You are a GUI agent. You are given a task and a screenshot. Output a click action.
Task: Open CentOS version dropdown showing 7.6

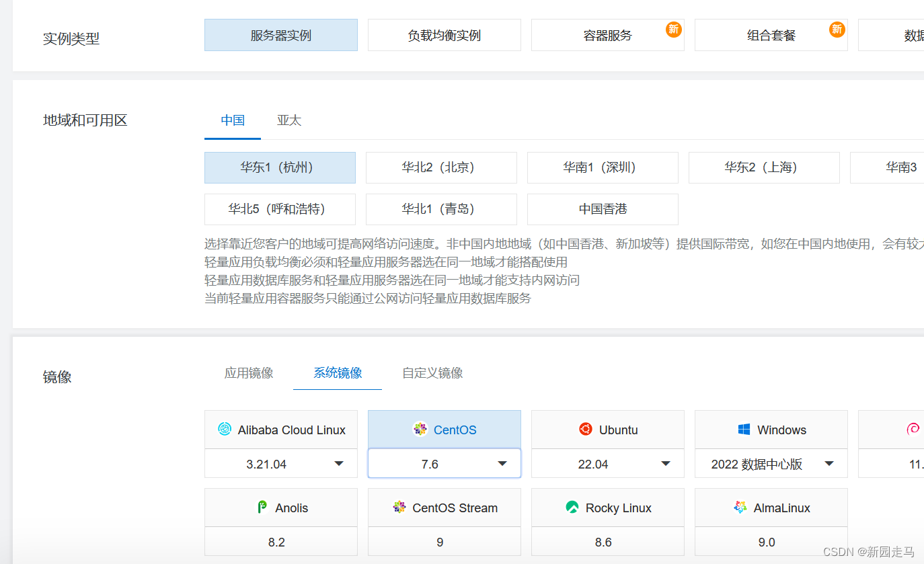click(x=445, y=464)
